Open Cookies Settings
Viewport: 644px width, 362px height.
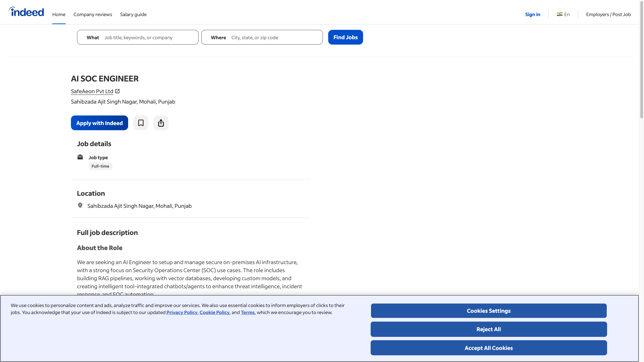click(489, 311)
